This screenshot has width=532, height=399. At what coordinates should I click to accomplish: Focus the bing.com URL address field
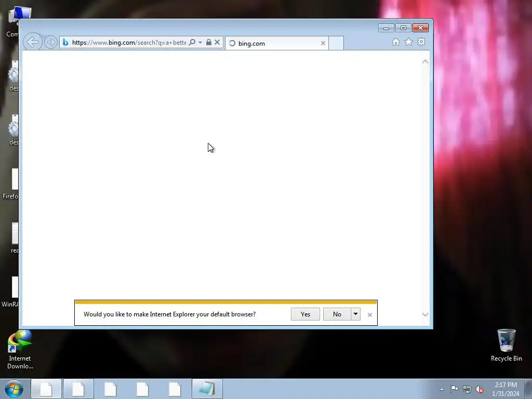tap(129, 43)
